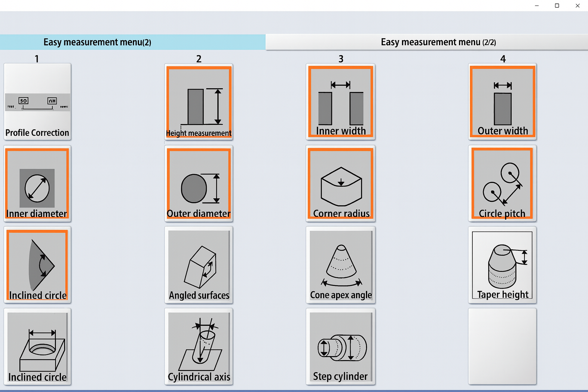Switch to Easy measurement menu(2) tab
The image size is (588, 392).
132,42
